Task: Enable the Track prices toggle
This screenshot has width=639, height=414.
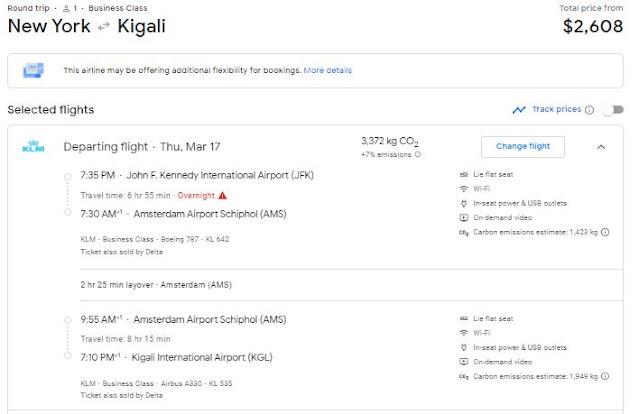Action: [612, 110]
